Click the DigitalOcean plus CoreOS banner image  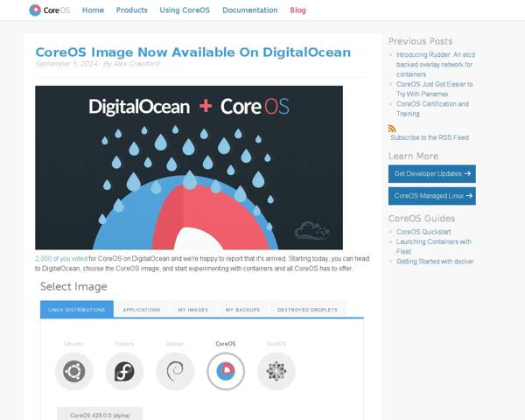(189, 167)
